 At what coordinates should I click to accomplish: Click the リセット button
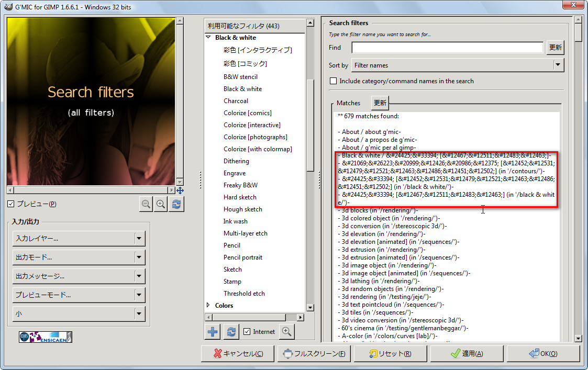pyautogui.click(x=391, y=353)
